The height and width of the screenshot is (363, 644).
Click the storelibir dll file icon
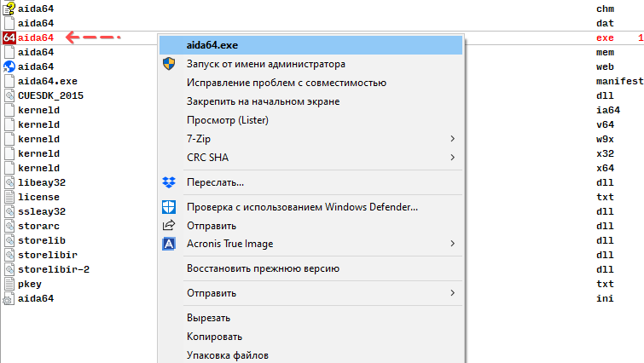pos(9,255)
